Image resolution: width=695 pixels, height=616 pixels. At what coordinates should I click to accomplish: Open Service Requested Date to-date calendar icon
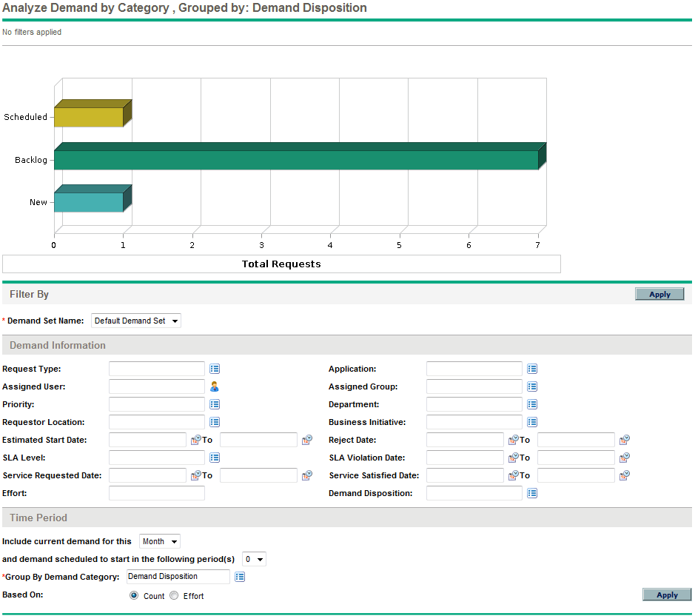[307, 475]
